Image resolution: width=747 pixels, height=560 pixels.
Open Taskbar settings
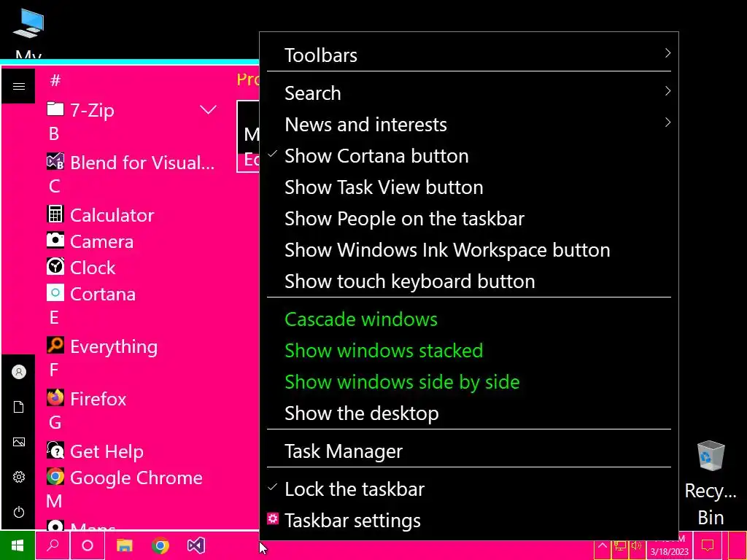click(469, 521)
